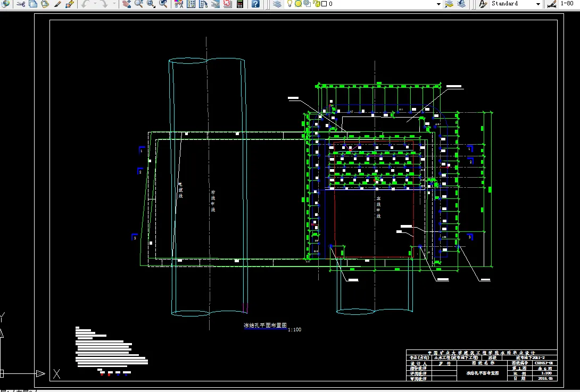Expand the redo history dropdown arrow
This screenshot has height=392, width=580.
(114, 4)
